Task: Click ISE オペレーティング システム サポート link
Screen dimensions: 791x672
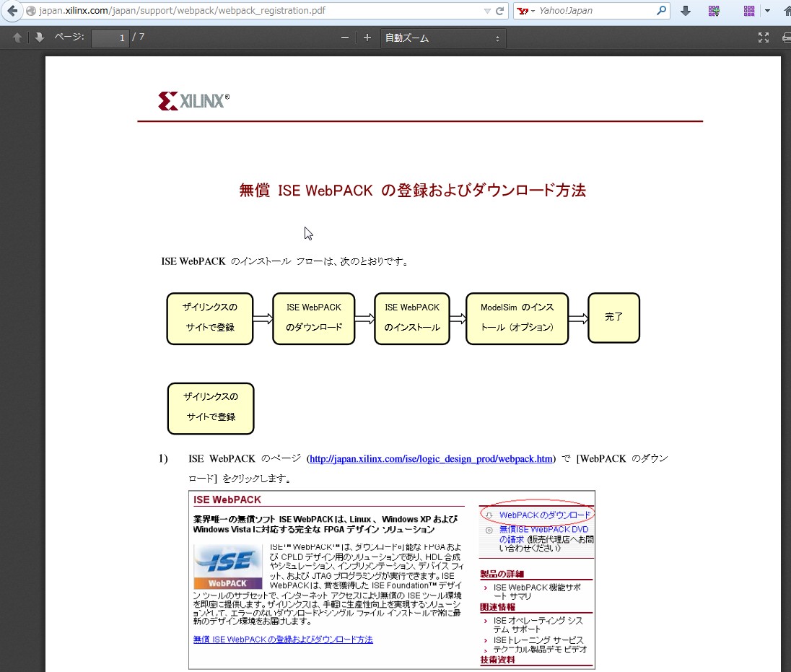Action: pos(538,625)
